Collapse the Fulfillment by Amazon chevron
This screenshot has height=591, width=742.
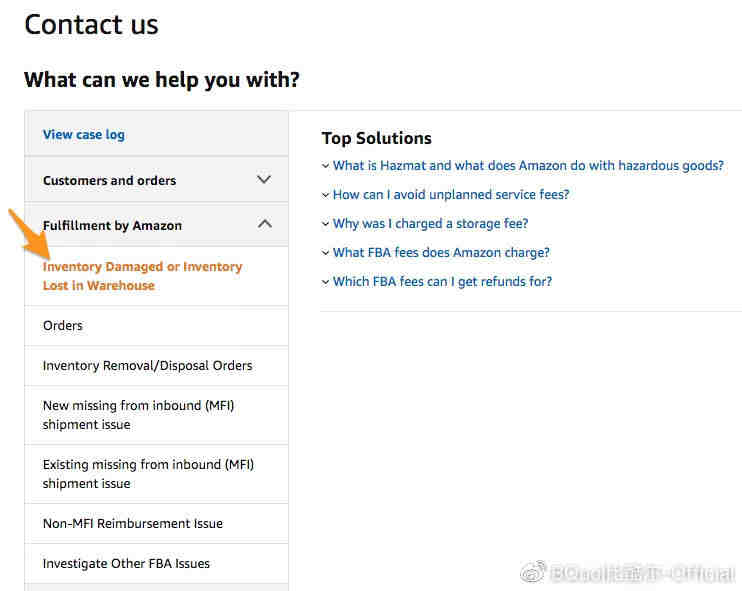point(265,224)
